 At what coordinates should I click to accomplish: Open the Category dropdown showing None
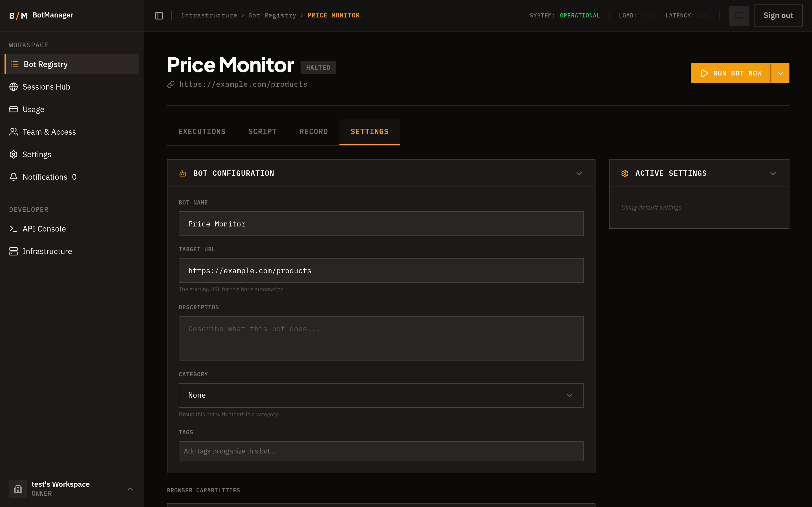381,395
